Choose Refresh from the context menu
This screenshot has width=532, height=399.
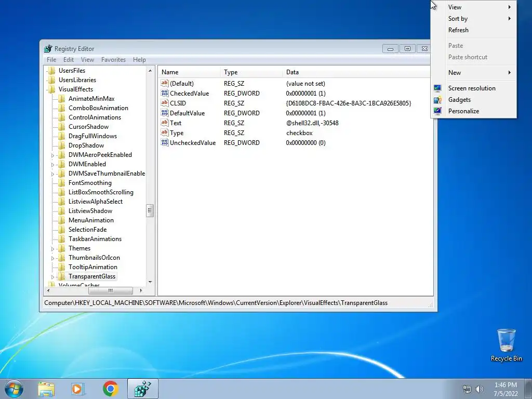pos(474,30)
